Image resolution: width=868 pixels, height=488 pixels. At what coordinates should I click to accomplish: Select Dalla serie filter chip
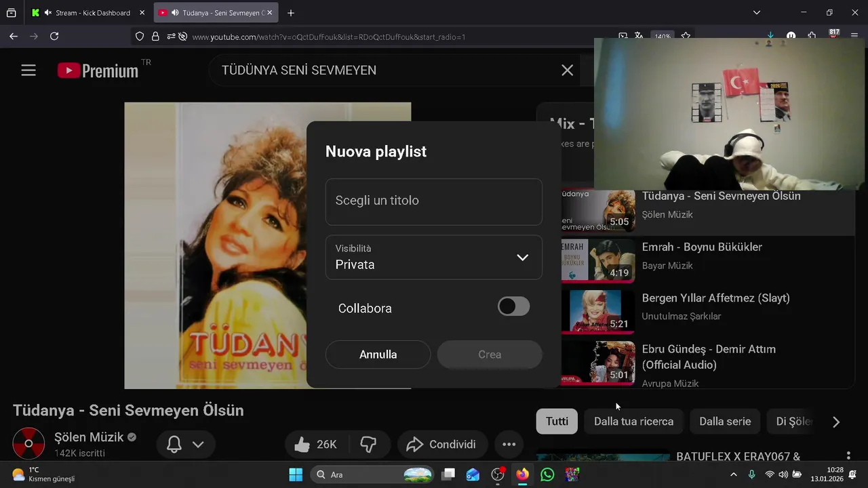click(x=725, y=422)
